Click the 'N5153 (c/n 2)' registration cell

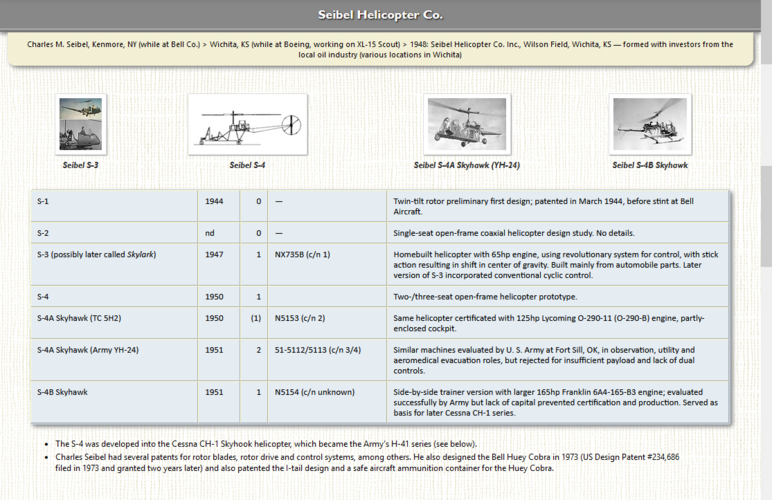(x=327, y=323)
